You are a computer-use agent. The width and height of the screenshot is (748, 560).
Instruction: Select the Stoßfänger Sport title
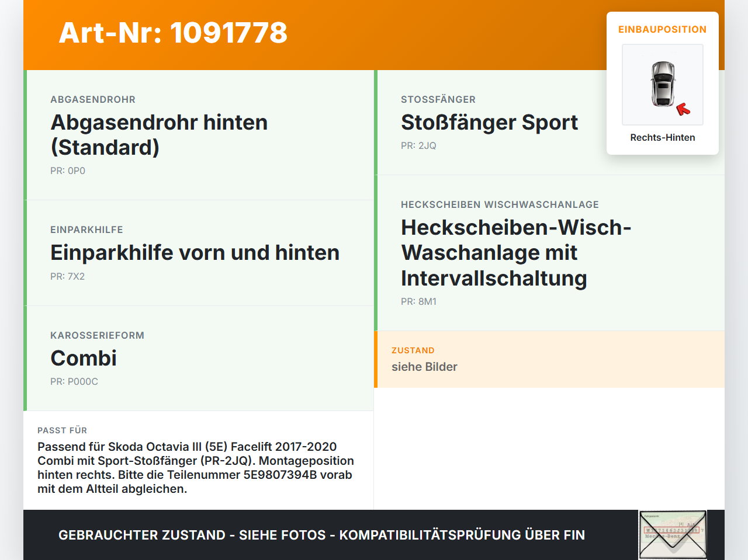pos(489,123)
